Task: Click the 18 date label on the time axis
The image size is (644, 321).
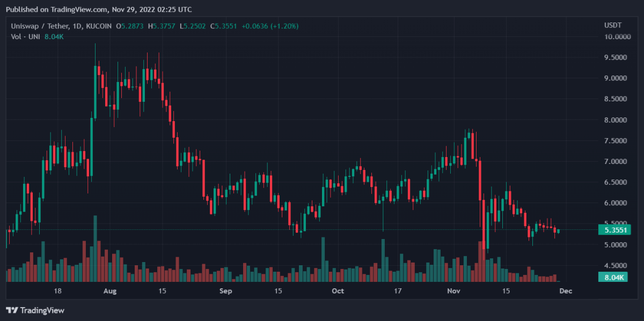Action: click(x=57, y=291)
